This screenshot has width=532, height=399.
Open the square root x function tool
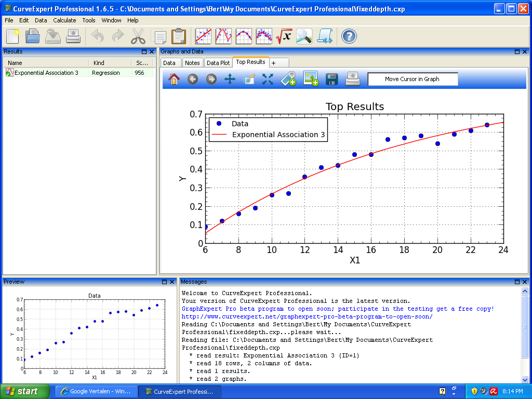pos(284,36)
